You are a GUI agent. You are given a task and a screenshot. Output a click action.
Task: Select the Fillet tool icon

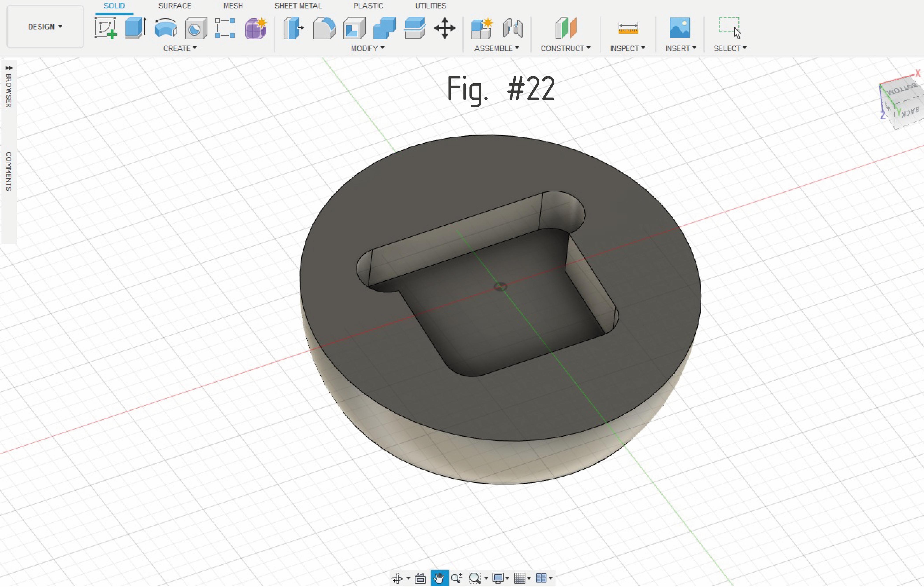pos(324,28)
